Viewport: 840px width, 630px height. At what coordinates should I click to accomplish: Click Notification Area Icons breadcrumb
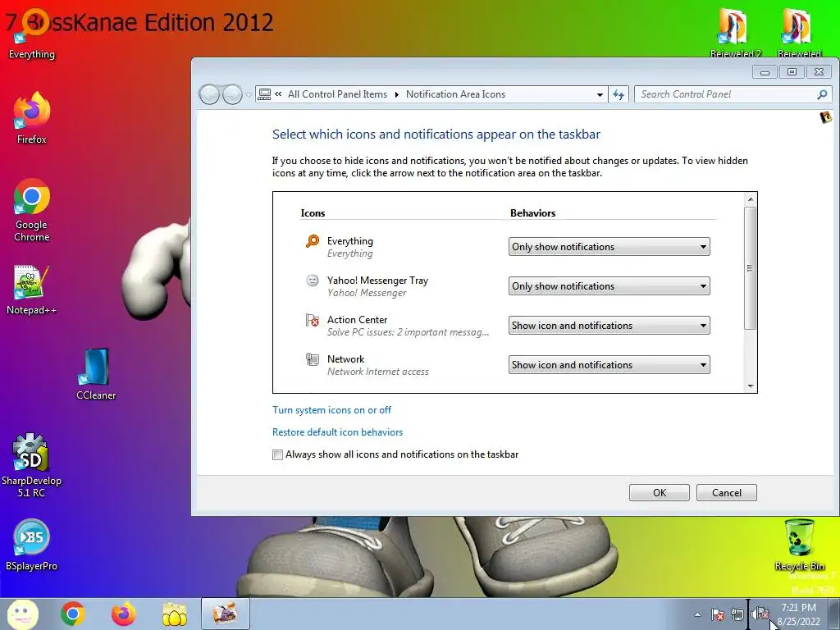pos(455,94)
